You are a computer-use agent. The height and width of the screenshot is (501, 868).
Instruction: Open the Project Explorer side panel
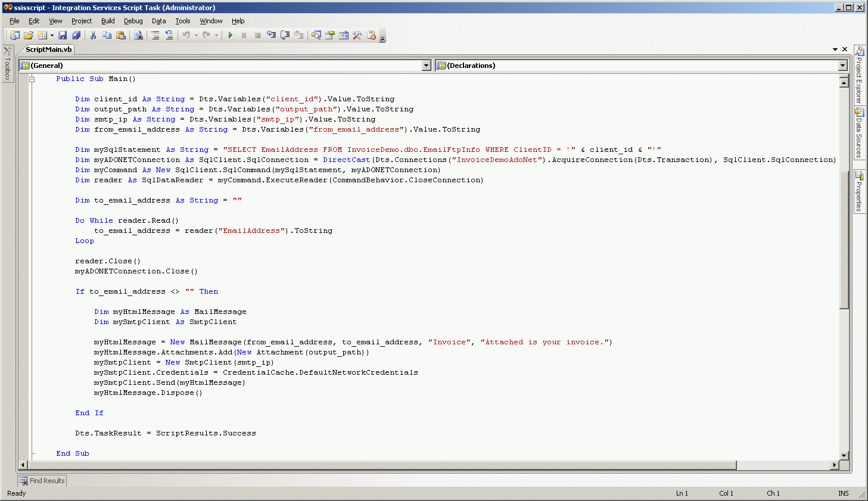tap(859, 76)
